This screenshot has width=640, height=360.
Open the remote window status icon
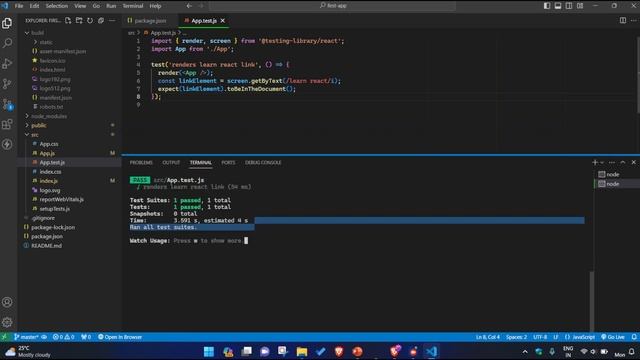[4, 337]
